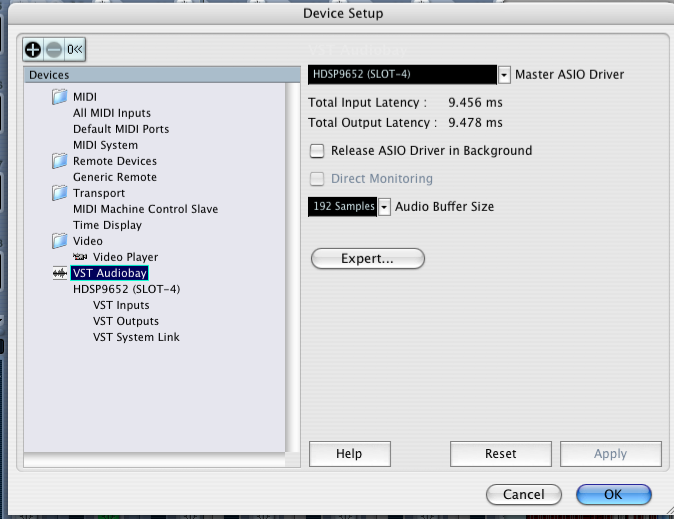The image size is (674, 519).
Task: Click the HDSP9652 (SLOT-4) driver field
Action: tap(402, 74)
